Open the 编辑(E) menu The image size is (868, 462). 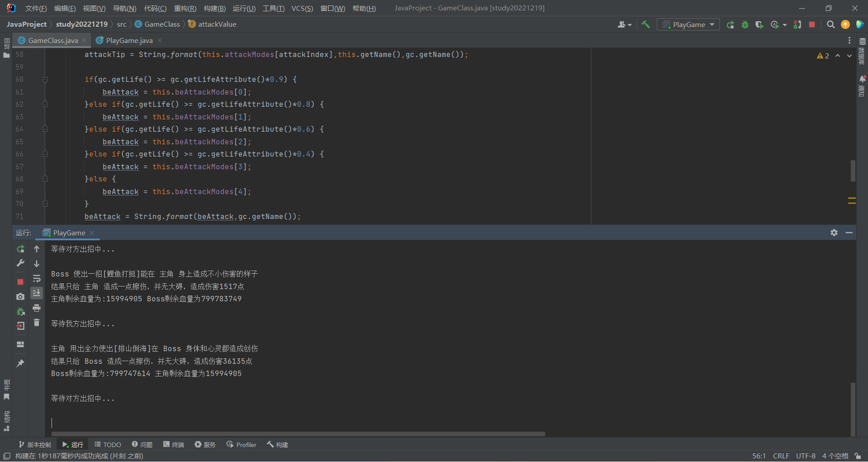tap(65, 8)
